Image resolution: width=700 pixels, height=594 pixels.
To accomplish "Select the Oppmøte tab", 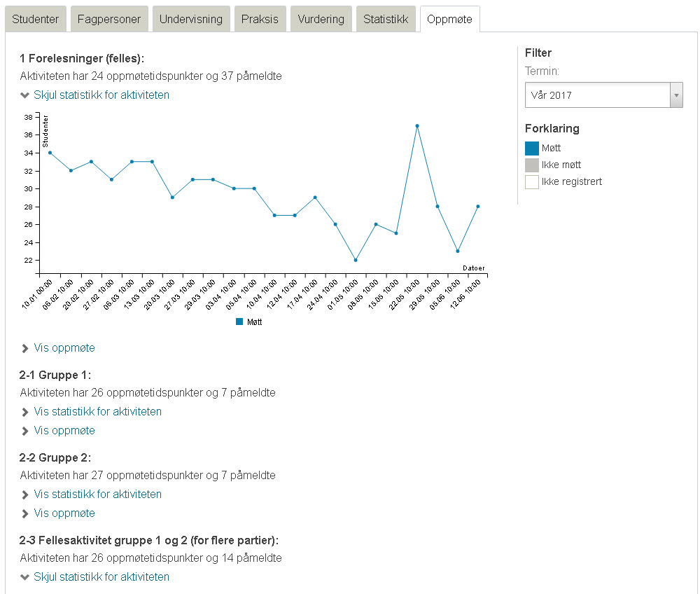I will [449, 19].
